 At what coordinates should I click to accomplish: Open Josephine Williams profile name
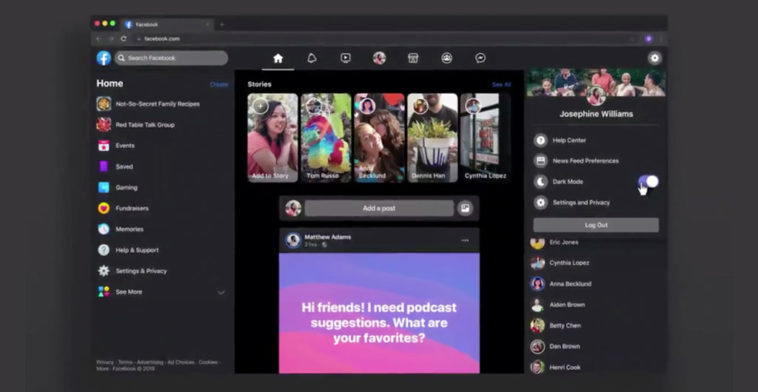click(x=596, y=114)
